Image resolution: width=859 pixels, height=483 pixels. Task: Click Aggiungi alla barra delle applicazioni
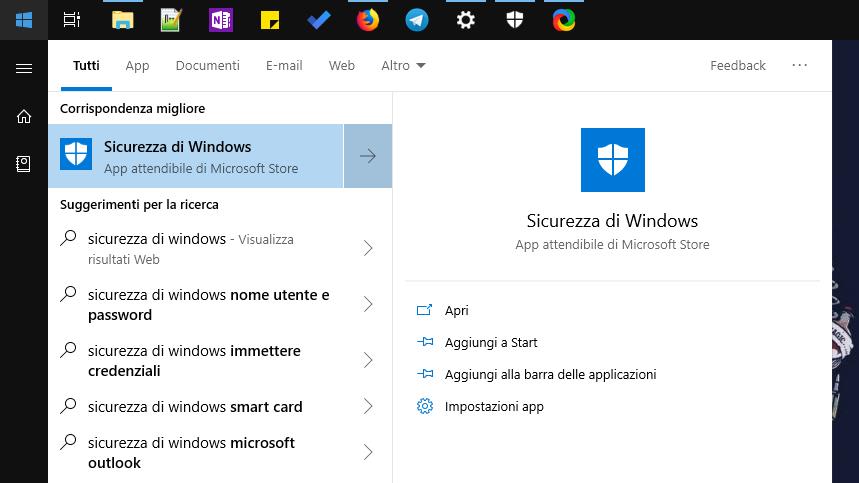tap(550, 375)
